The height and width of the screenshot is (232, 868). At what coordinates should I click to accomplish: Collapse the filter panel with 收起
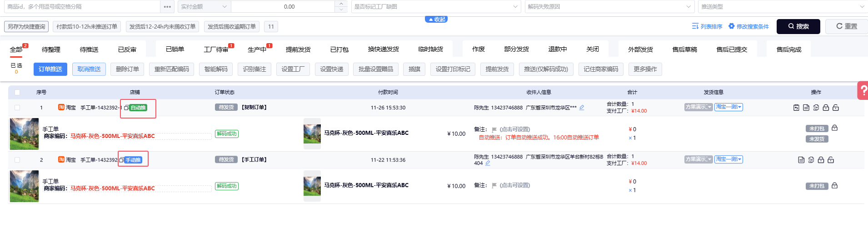436,20
